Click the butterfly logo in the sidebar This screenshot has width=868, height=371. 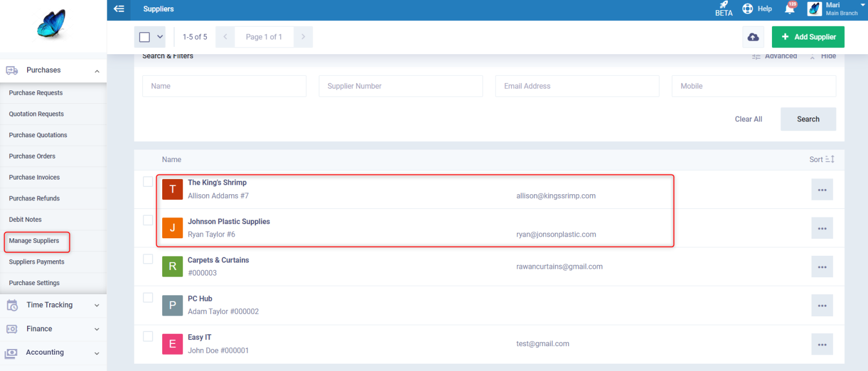(x=53, y=26)
